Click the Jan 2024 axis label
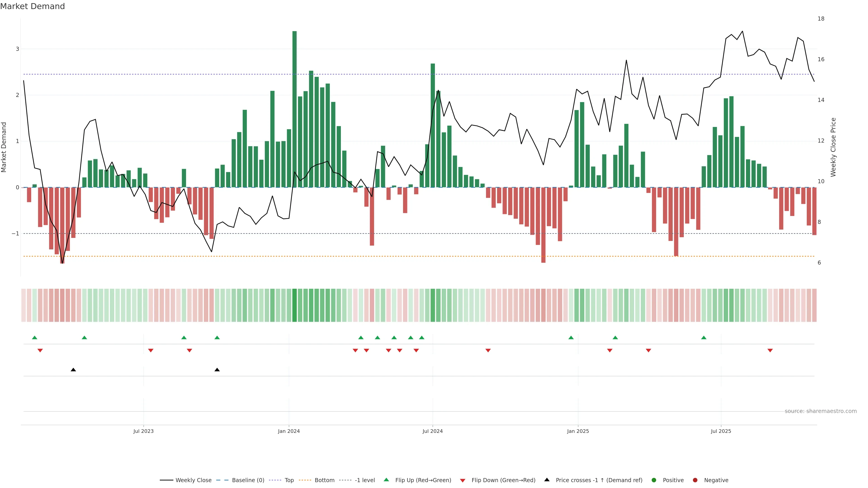868x488 pixels. (x=289, y=431)
